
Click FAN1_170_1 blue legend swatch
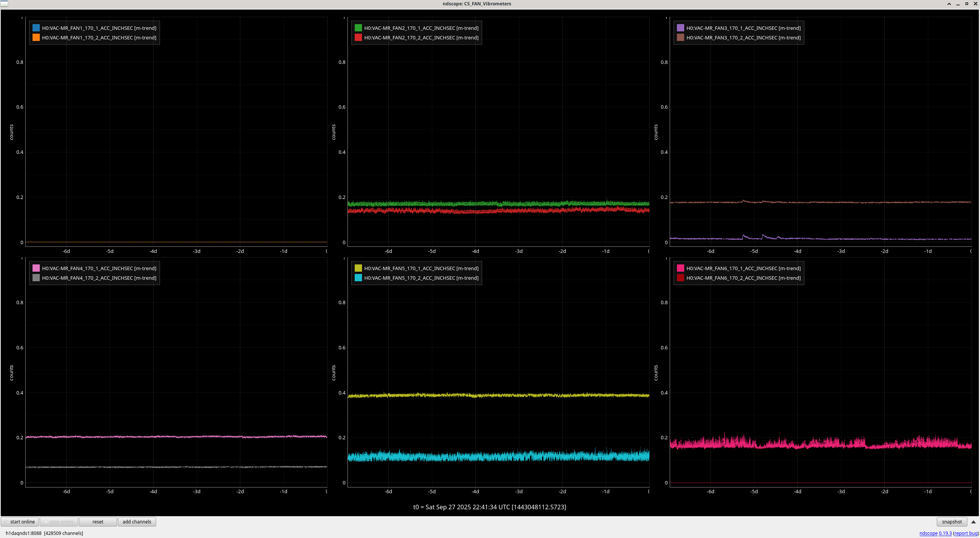point(36,28)
